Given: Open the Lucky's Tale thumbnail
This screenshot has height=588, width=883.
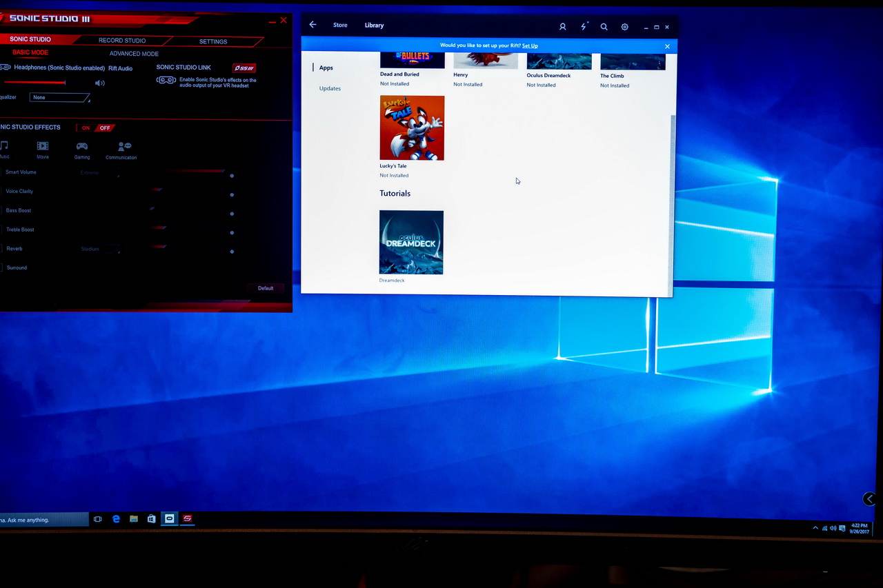Looking at the screenshot, I should point(412,128).
